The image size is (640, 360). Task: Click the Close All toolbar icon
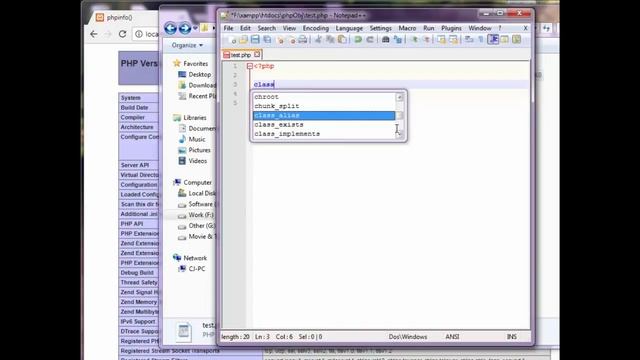[291, 40]
